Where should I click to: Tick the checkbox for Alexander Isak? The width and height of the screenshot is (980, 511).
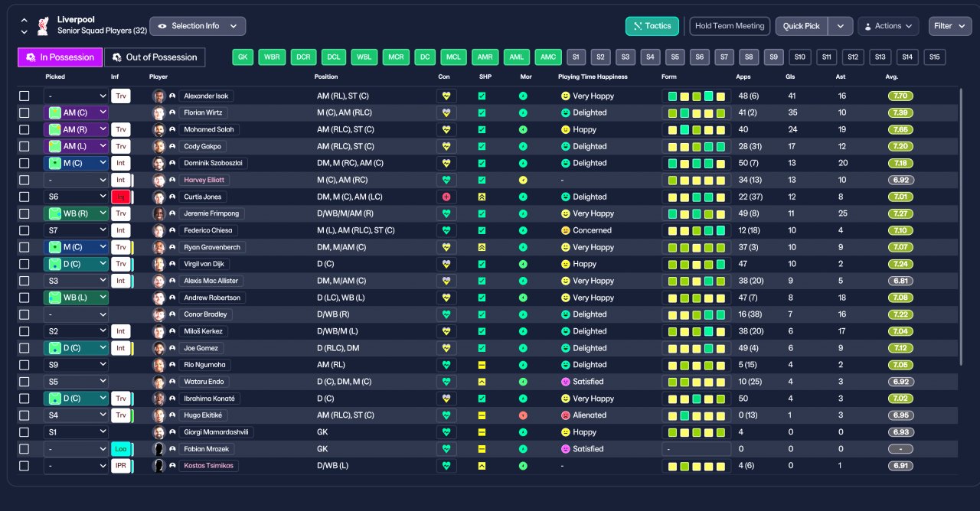pyautogui.click(x=24, y=96)
